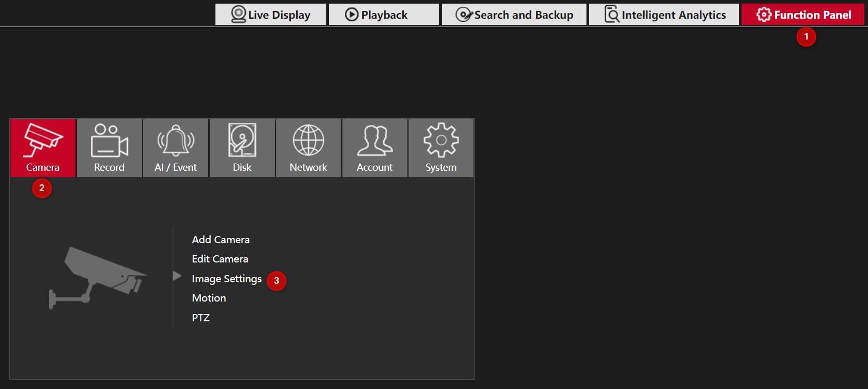Screen dimensions: 868x389
Task: Click the large gray camera illustration
Action: click(x=98, y=277)
